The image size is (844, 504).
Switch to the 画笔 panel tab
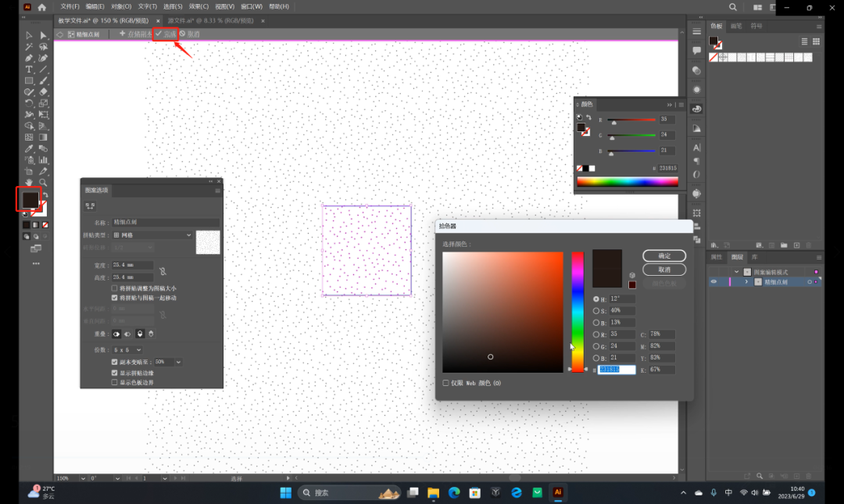pos(736,26)
